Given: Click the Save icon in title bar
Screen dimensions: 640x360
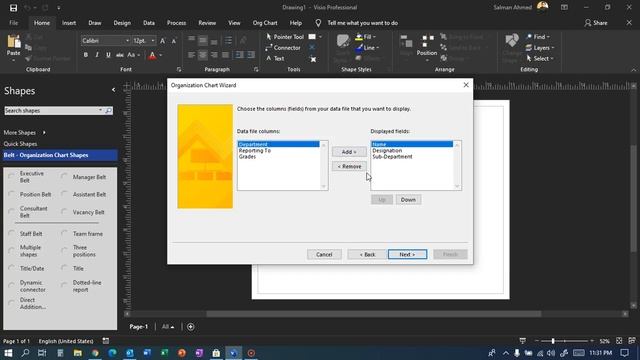Looking at the screenshot, I should click(13, 8).
